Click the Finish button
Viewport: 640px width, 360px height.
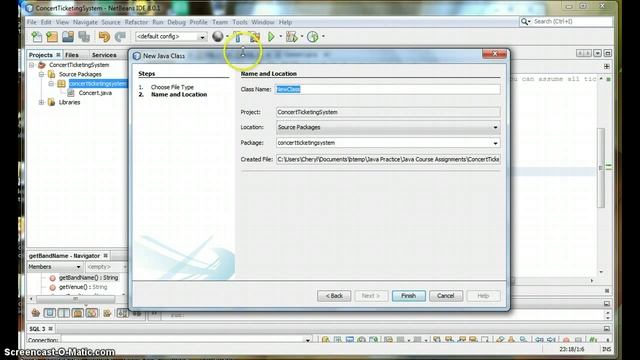click(x=409, y=296)
